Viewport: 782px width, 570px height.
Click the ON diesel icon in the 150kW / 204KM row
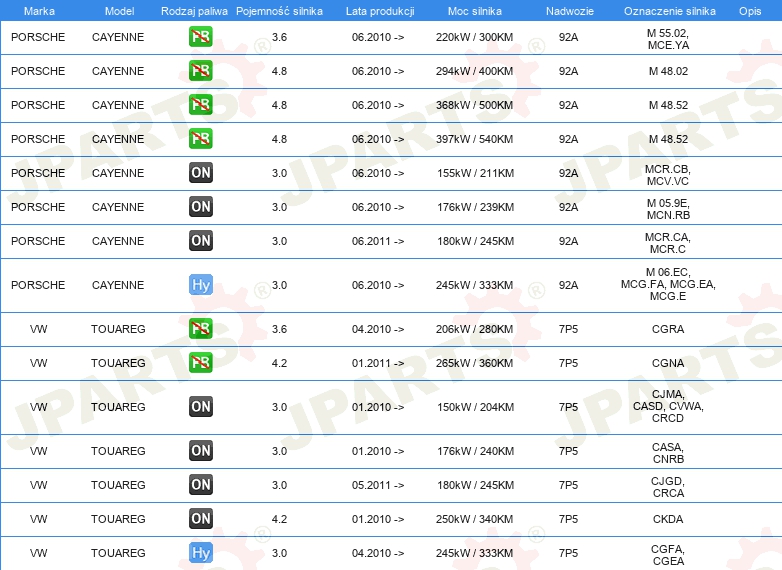pos(200,406)
